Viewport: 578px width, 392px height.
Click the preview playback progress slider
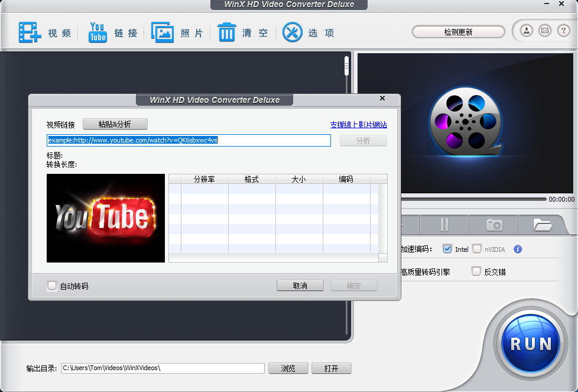coord(473,199)
